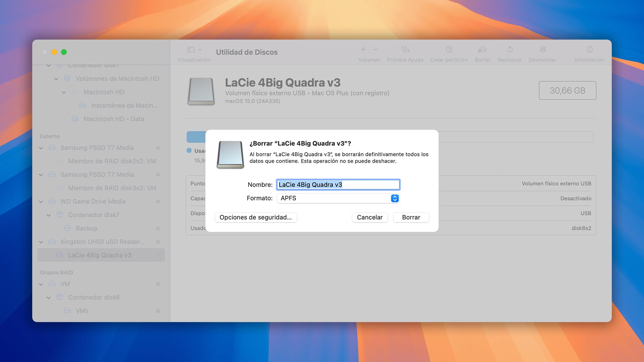This screenshot has height=362, width=644.
Task: Select Instantánea de Macin... snapshot
Action: tap(124, 106)
